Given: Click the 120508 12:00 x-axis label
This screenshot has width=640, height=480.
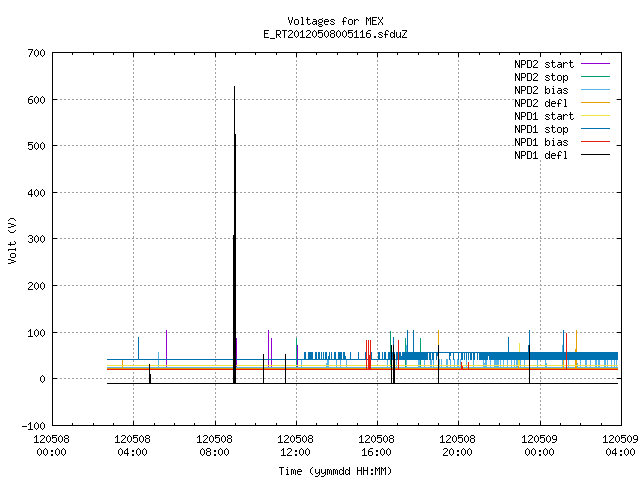Looking at the screenshot, I should [296, 446].
